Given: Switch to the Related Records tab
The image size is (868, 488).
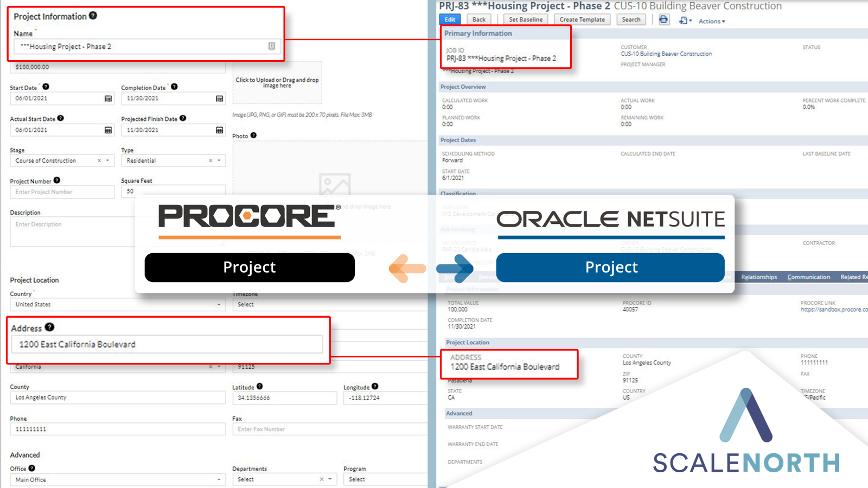Looking at the screenshot, I should (x=854, y=277).
